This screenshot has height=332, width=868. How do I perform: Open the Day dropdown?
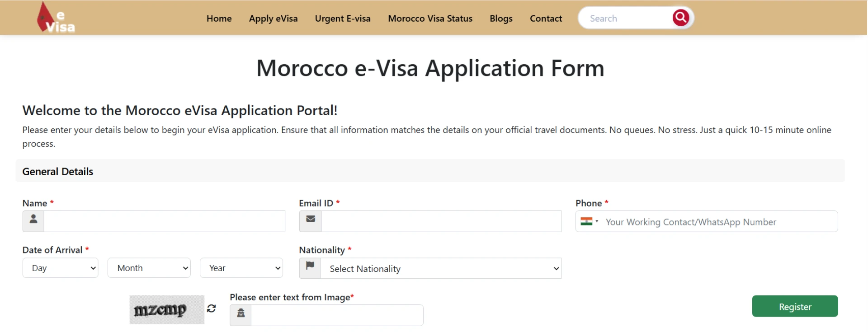click(x=60, y=268)
